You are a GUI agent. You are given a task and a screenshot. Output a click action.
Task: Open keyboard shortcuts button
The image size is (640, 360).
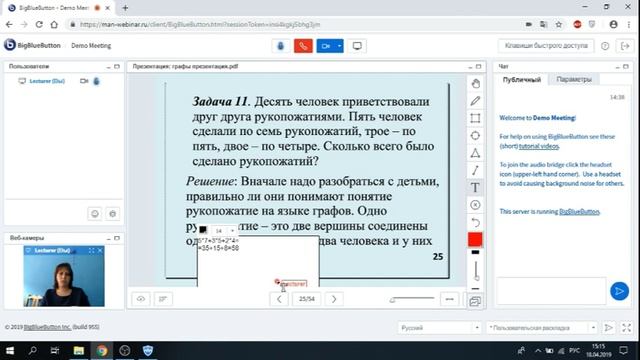546,46
